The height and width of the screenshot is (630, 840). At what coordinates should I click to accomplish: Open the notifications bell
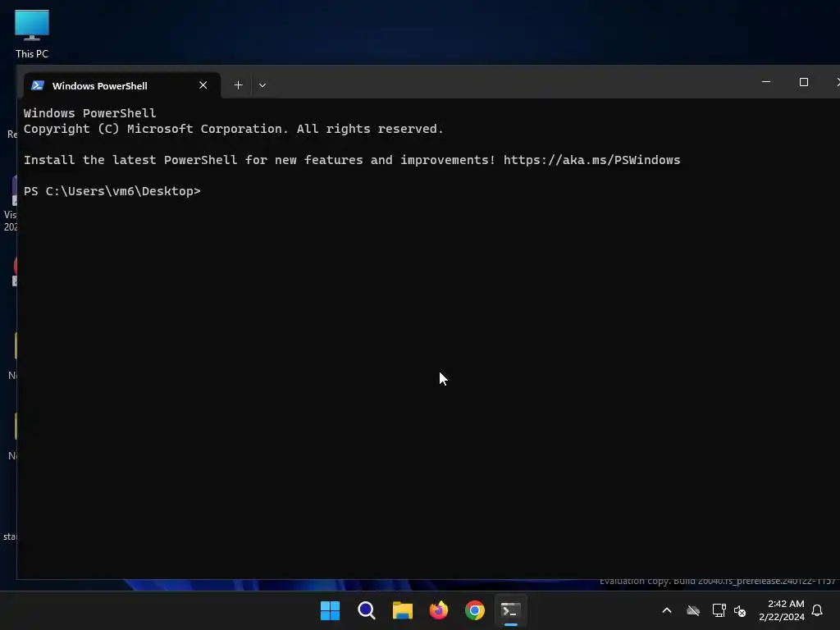pos(818,610)
